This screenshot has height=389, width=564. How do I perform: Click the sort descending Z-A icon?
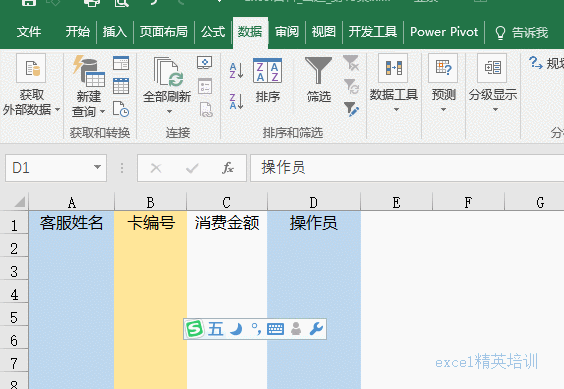(236, 101)
